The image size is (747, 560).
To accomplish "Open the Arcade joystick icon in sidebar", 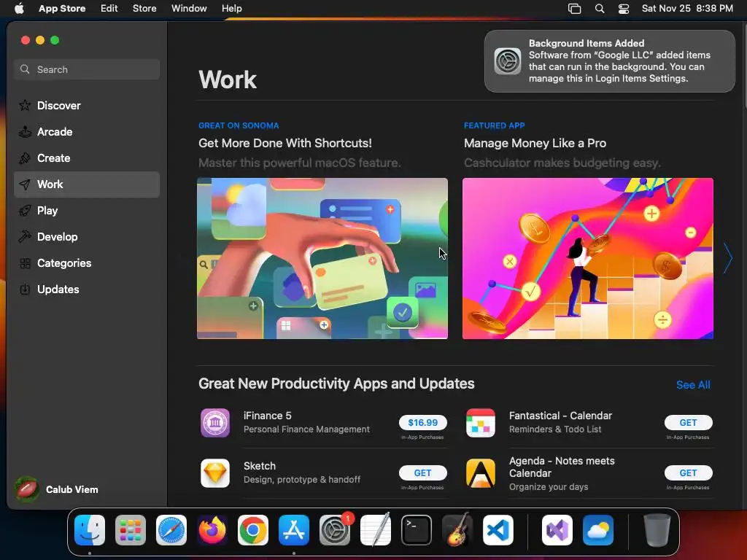I will coord(25,131).
